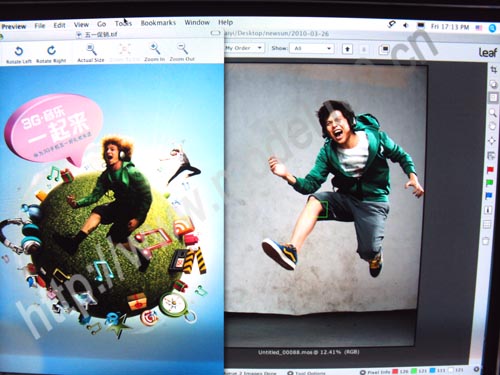Click the trash icon in Leaf sidebar
Image resolution: width=500 pixels, height=375 pixels.
point(486,240)
